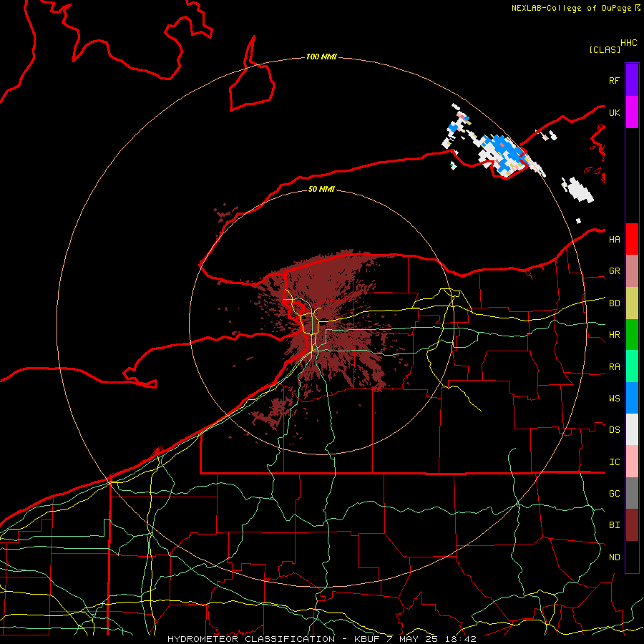Select the WS blue legend swatch
Image resolution: width=644 pixels, height=644 pixels.
pos(632,398)
